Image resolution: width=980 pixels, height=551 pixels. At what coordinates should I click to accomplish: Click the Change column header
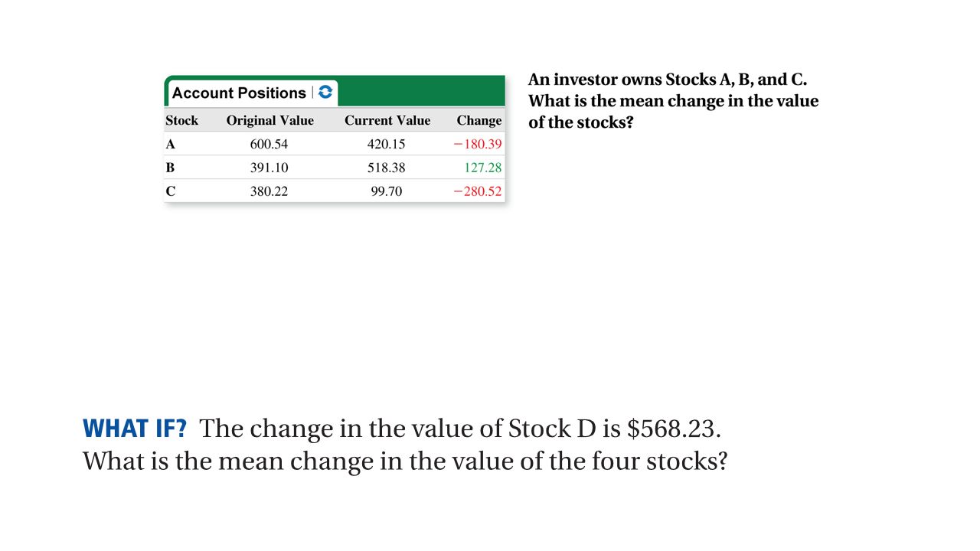pos(479,120)
